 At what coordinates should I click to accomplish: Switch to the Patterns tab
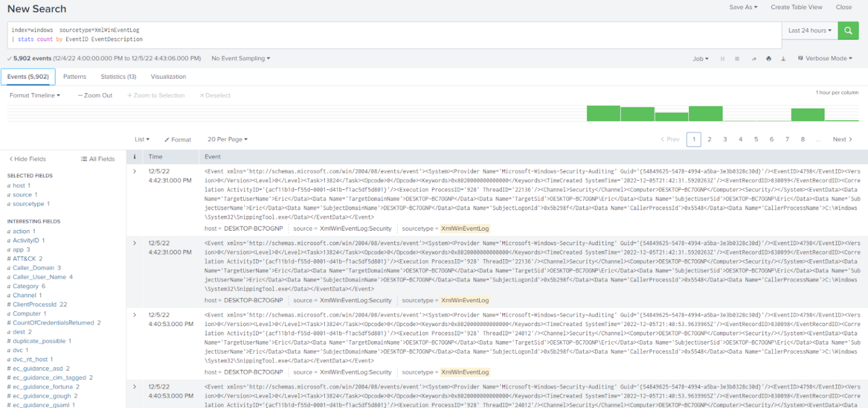[75, 76]
